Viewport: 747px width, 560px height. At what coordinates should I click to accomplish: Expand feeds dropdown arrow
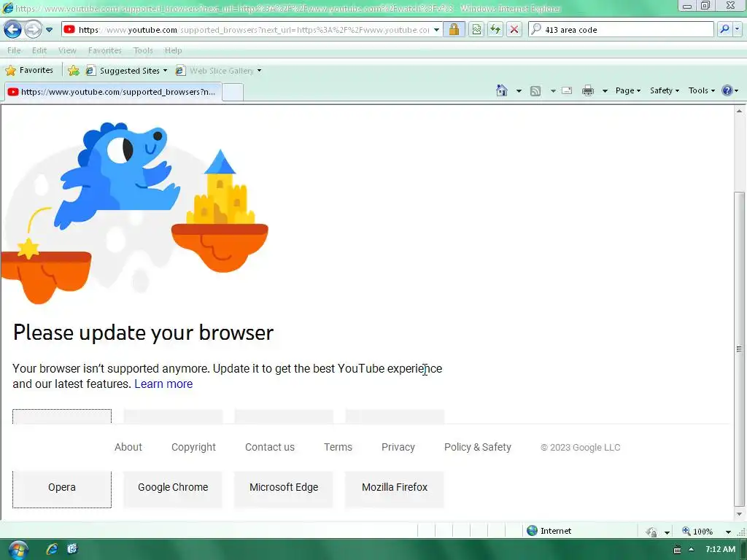point(553,90)
